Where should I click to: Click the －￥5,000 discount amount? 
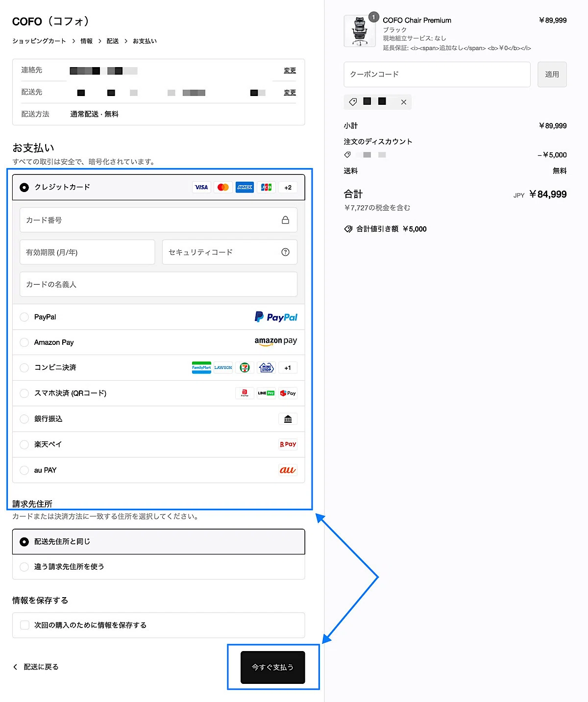[x=552, y=155]
